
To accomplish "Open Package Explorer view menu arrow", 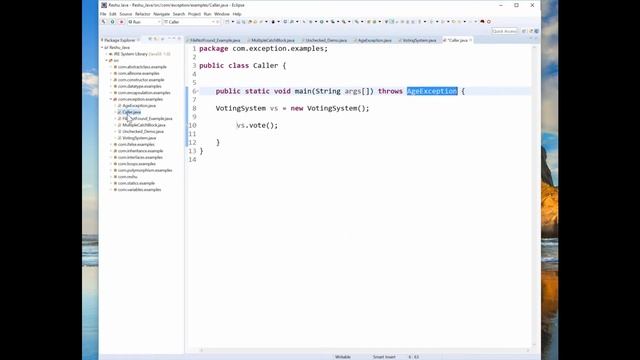I will pyautogui.click(x=162, y=39).
